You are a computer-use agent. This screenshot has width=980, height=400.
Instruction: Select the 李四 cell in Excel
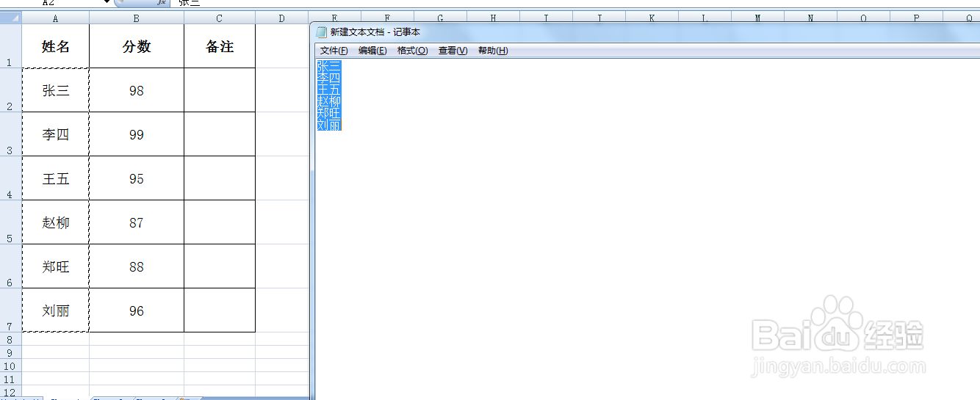56,134
